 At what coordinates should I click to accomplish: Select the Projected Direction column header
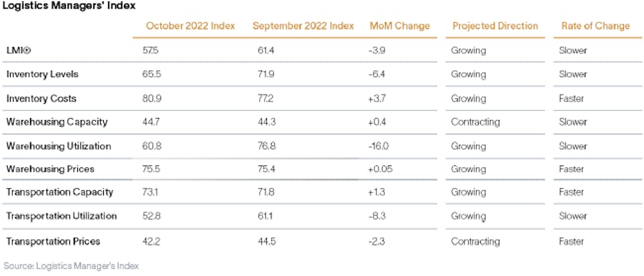coord(495,26)
